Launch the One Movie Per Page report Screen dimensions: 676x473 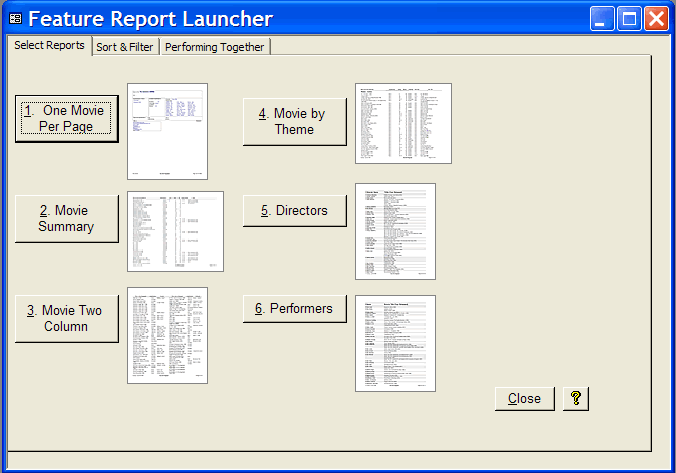67,119
